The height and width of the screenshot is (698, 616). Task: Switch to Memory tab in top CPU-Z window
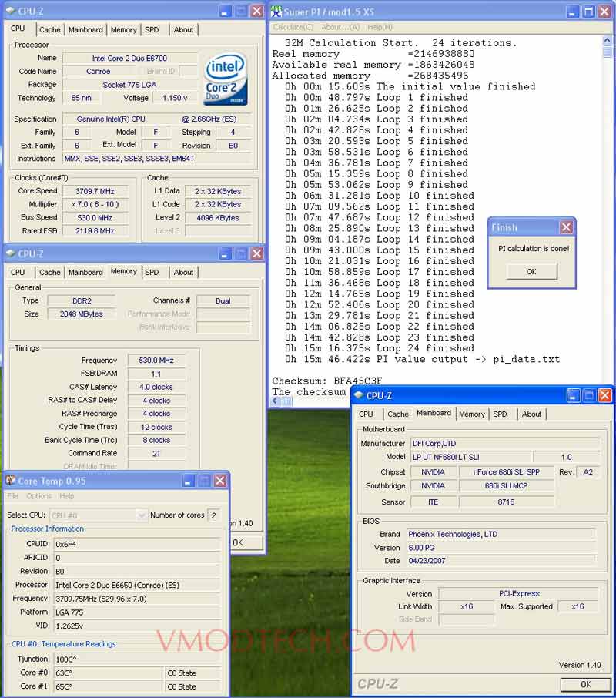pos(124,30)
